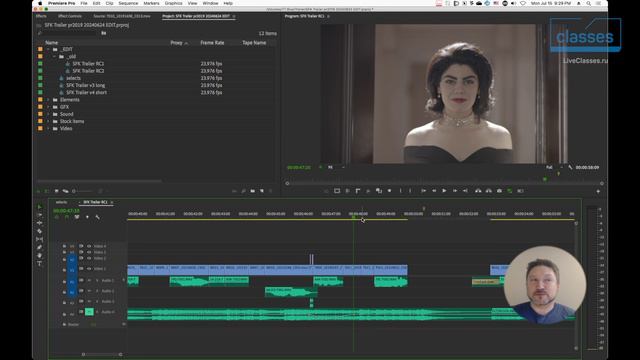Toggle Video 2 track output eye

pyautogui.click(x=89, y=258)
